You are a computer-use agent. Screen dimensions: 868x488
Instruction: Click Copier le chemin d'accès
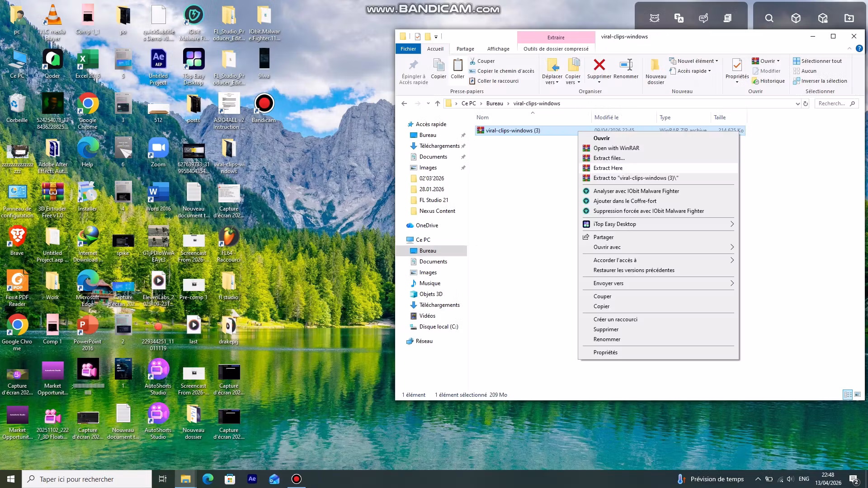click(502, 71)
